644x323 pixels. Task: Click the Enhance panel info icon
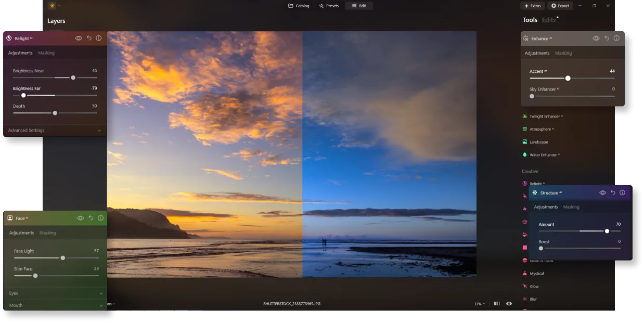pos(616,38)
